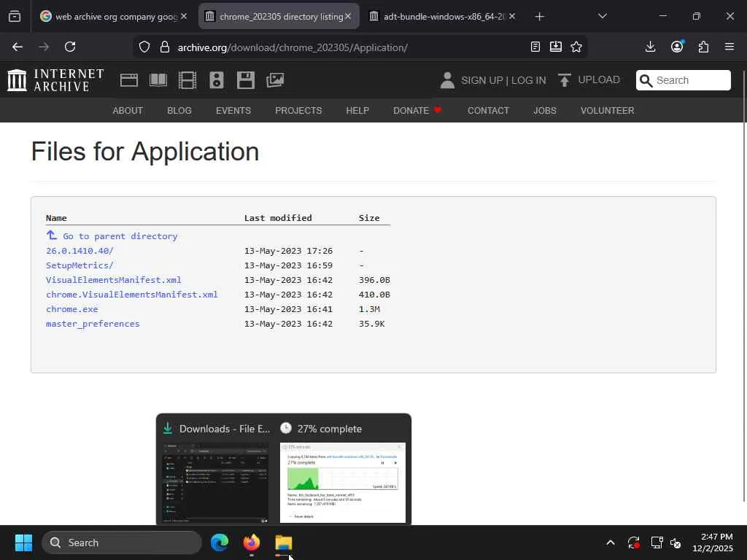
Task: Click the upload arrow icon
Action: pos(564,80)
